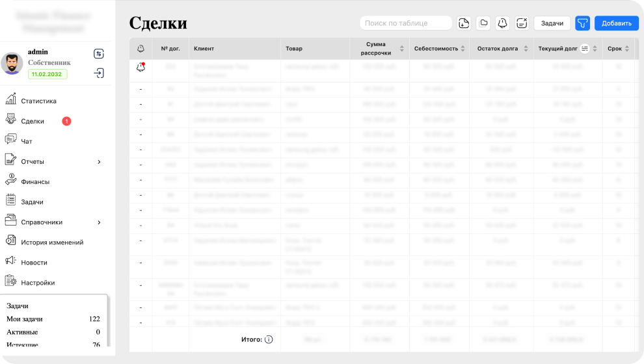Expand the Справочники submenu chevron
This screenshot has height=364, width=644.
coord(99,222)
